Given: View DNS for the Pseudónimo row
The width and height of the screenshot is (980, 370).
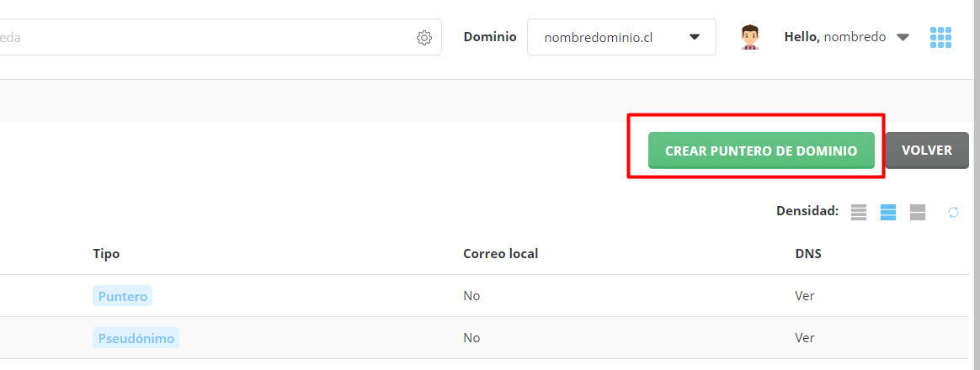Looking at the screenshot, I should (x=804, y=337).
